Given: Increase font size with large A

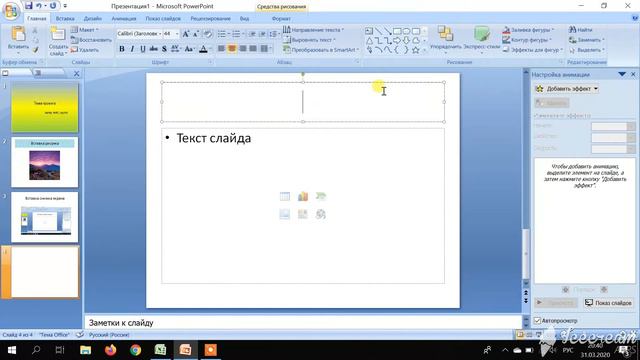Looking at the screenshot, I should click(186, 34).
